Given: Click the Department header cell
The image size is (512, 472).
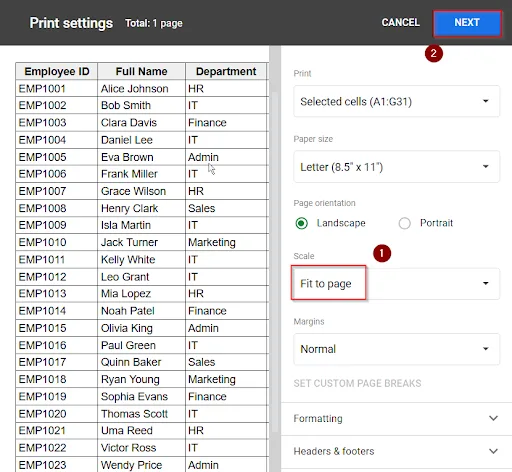Looking at the screenshot, I should pos(226,71).
